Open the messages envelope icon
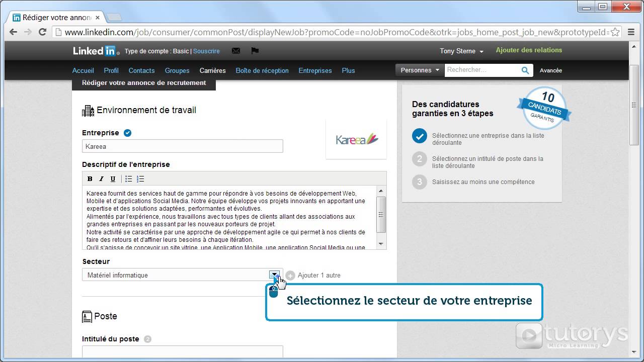644x362 pixels. click(x=235, y=51)
